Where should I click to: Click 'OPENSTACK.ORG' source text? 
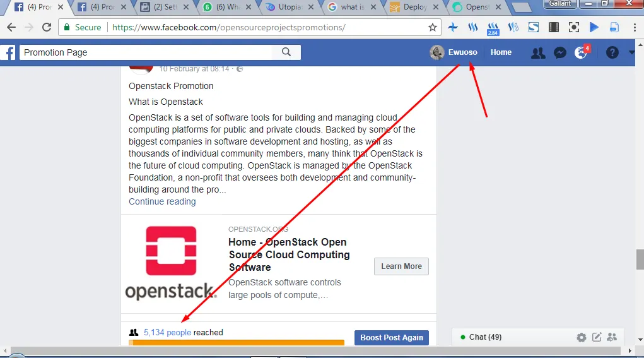tap(259, 229)
